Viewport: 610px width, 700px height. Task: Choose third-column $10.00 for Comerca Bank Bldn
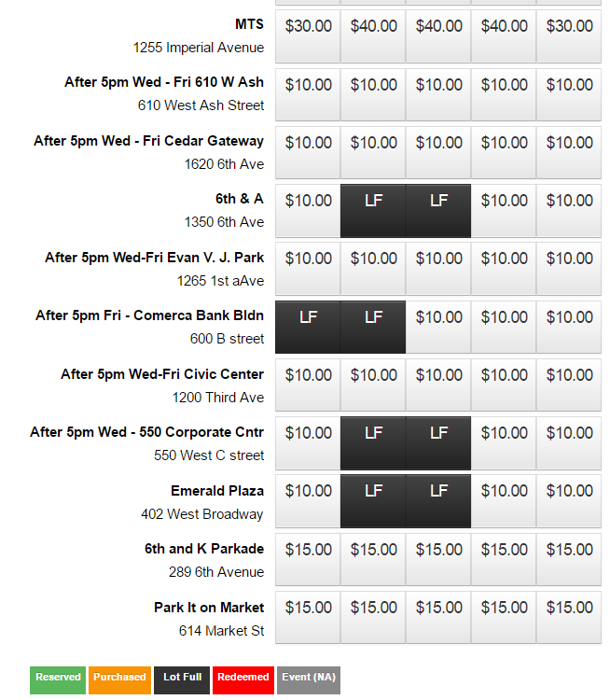point(438,328)
